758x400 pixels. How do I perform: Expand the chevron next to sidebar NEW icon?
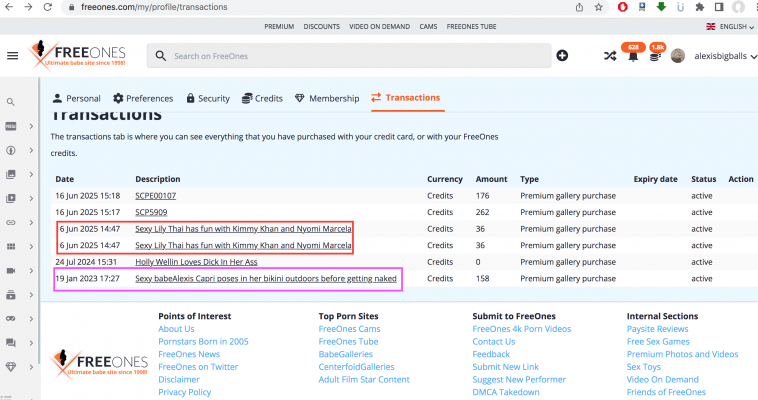click(x=31, y=126)
